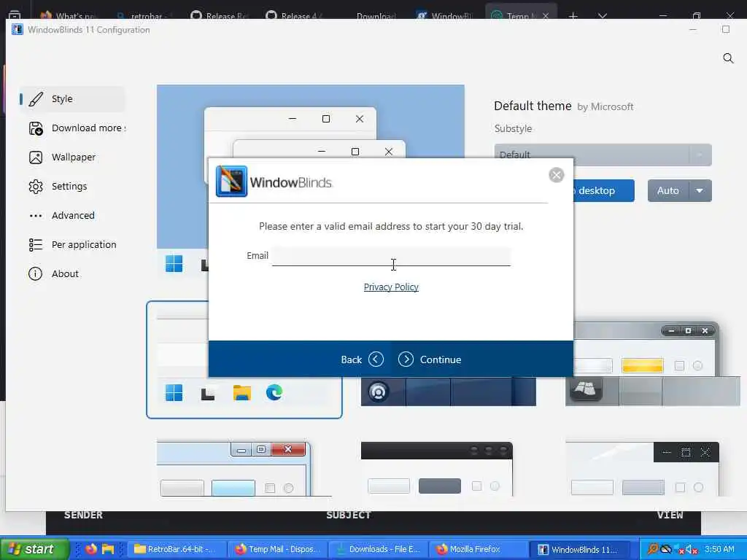Close the trial email dialog

(x=556, y=175)
